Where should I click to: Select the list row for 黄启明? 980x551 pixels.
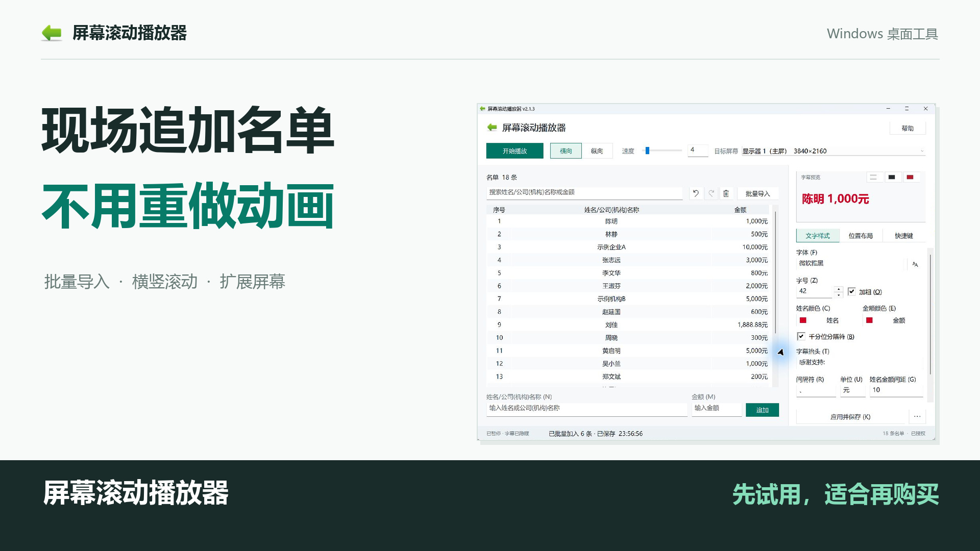[628, 351]
